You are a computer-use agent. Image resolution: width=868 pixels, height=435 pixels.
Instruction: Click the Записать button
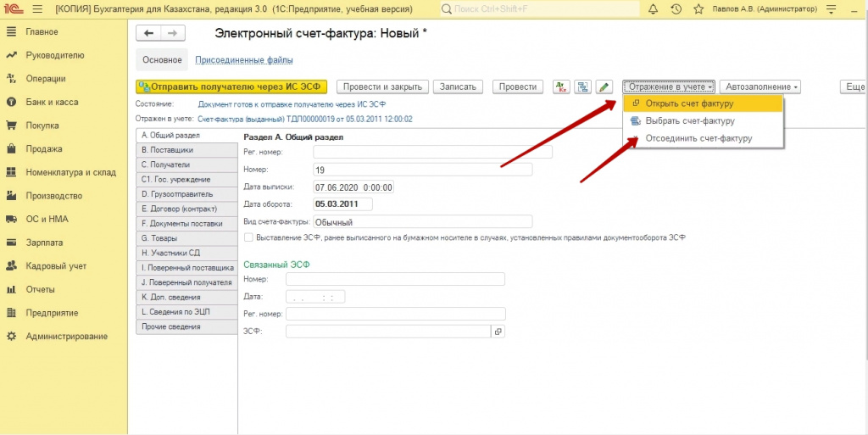click(x=458, y=86)
